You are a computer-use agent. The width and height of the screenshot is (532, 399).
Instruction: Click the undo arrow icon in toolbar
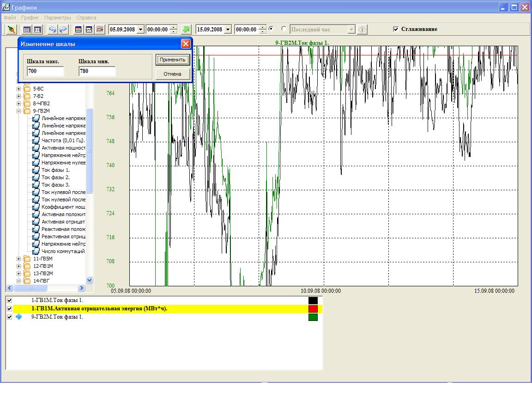(x=52, y=30)
